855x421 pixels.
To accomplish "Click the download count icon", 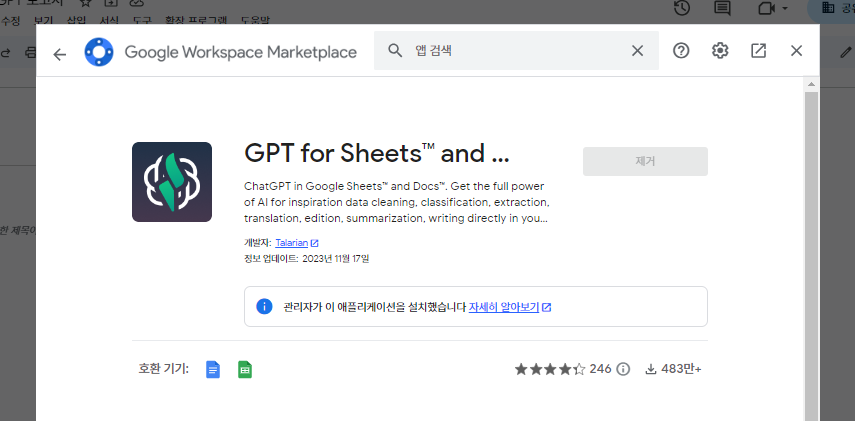I will pyautogui.click(x=651, y=369).
